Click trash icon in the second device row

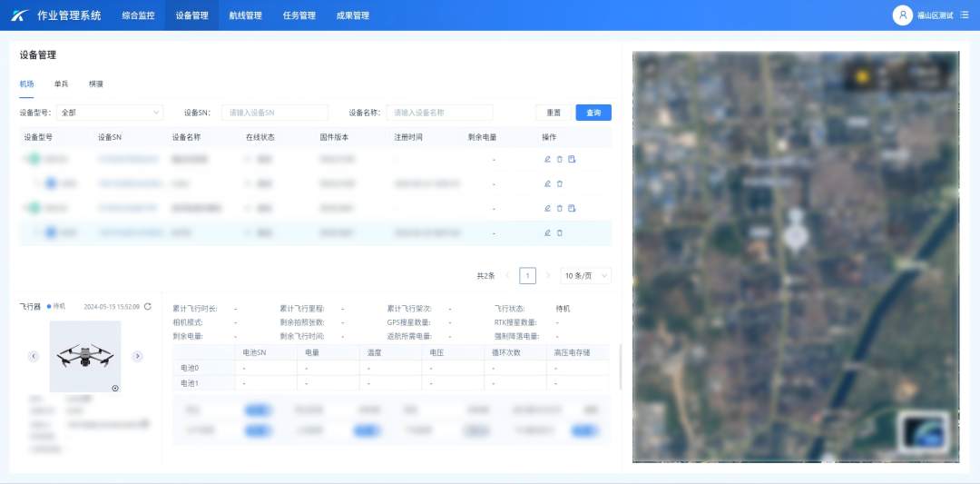(x=560, y=183)
